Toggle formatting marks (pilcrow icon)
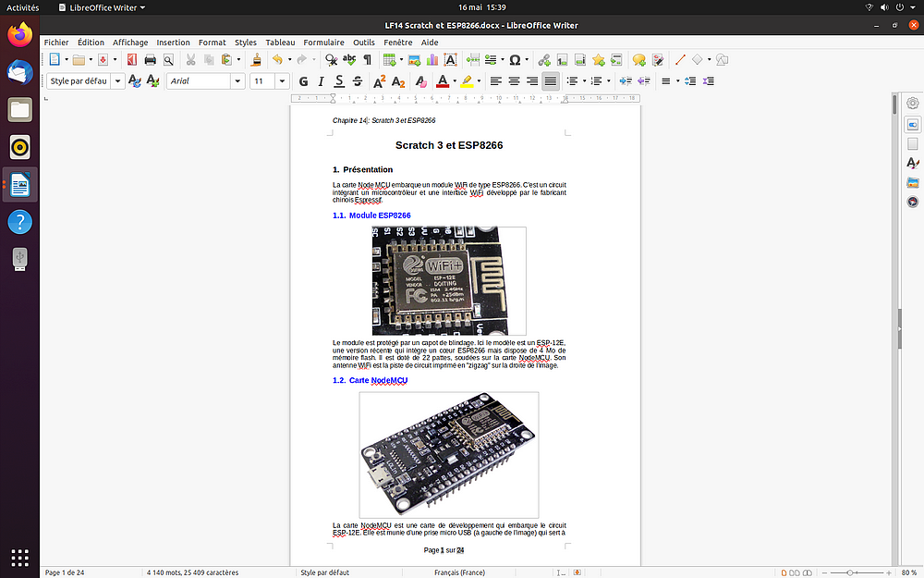Viewport: 924px width, 578px height. point(367,59)
